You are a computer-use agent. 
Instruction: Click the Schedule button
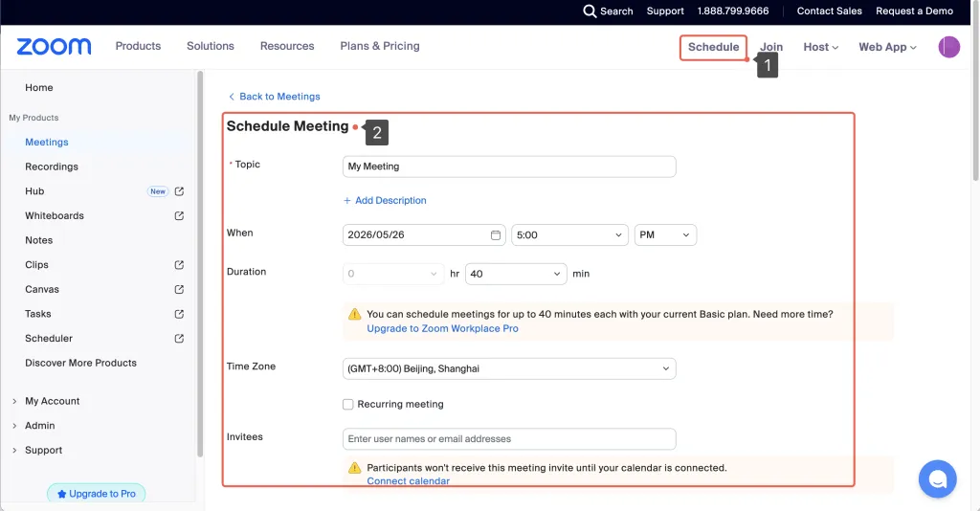point(713,47)
